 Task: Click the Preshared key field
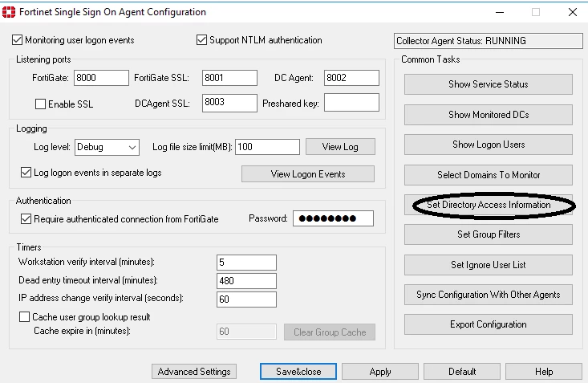coord(351,103)
